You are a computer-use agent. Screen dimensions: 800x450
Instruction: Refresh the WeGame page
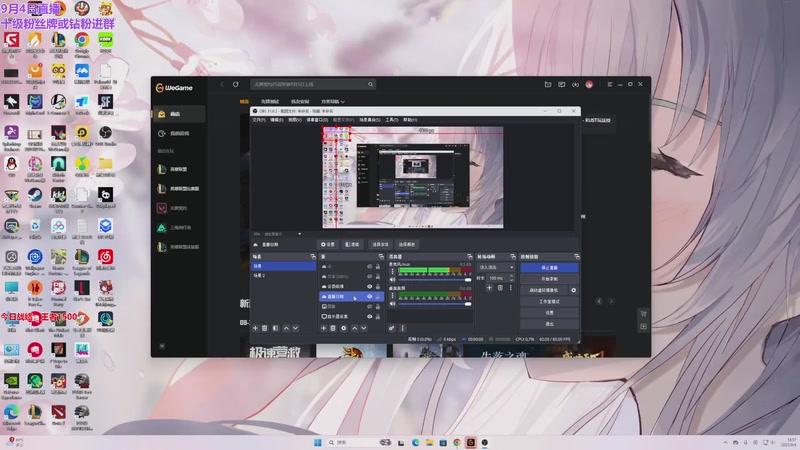236,84
